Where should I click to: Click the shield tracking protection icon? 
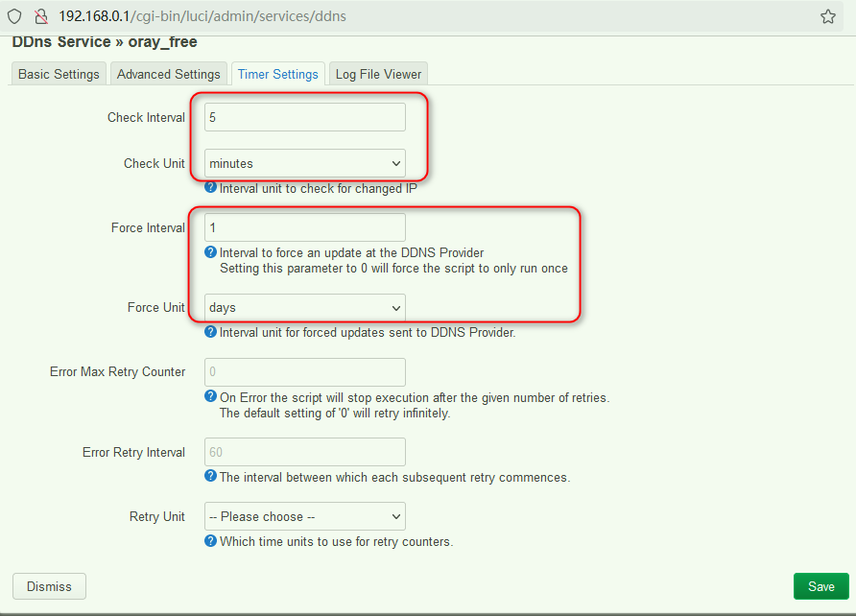click(14, 16)
